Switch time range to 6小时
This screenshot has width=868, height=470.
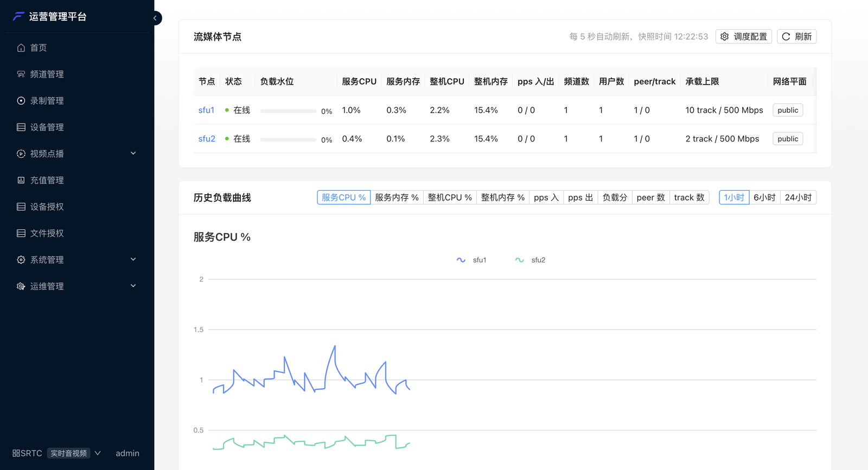point(764,197)
